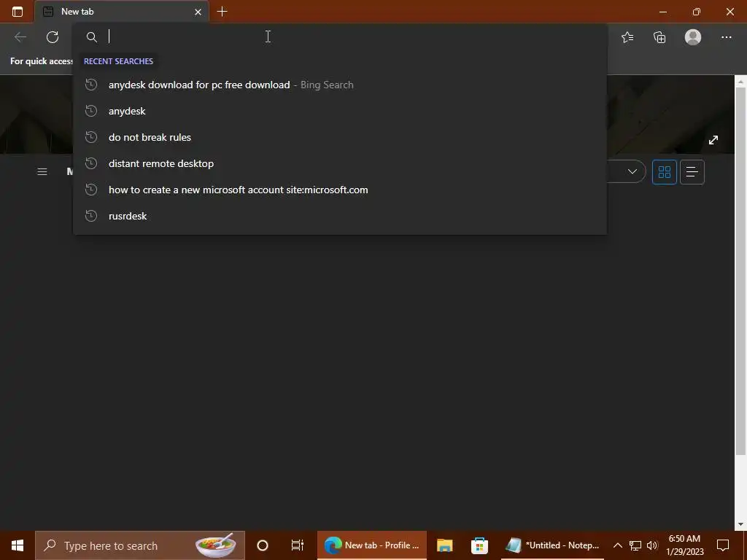The image size is (747, 560).
Task: Open Collections icon in toolbar
Action: click(x=659, y=37)
